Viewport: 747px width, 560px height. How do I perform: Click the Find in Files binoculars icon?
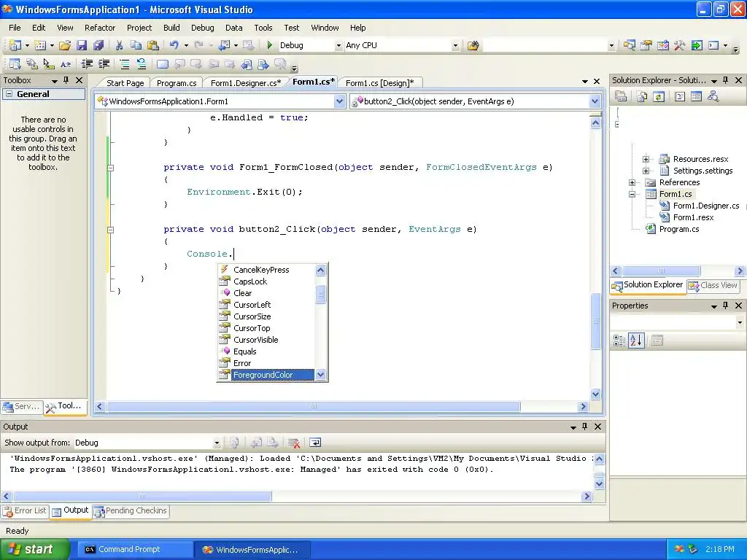click(x=473, y=45)
